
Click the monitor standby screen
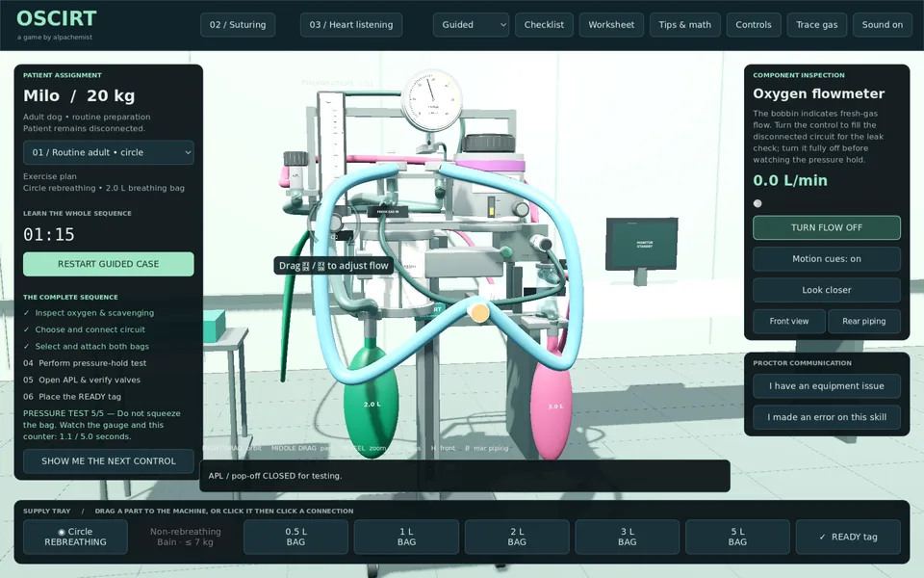tap(642, 243)
